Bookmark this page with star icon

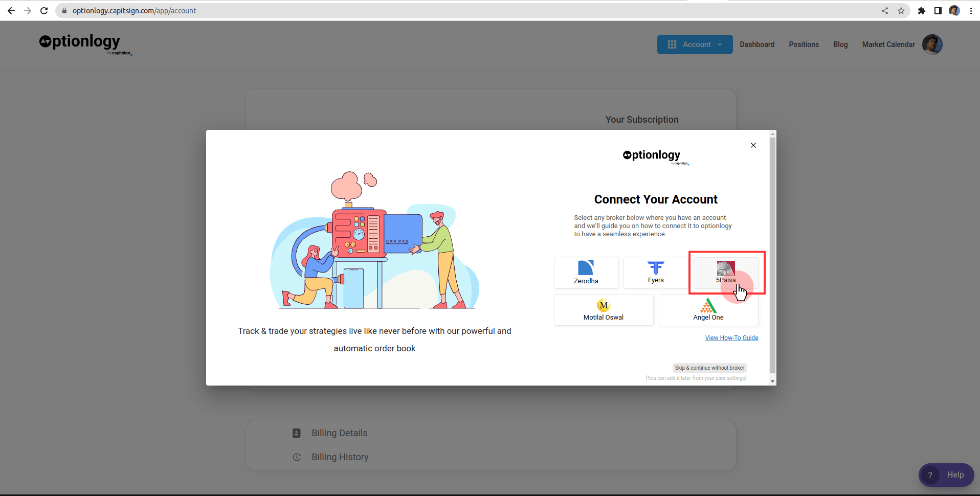[x=901, y=11]
